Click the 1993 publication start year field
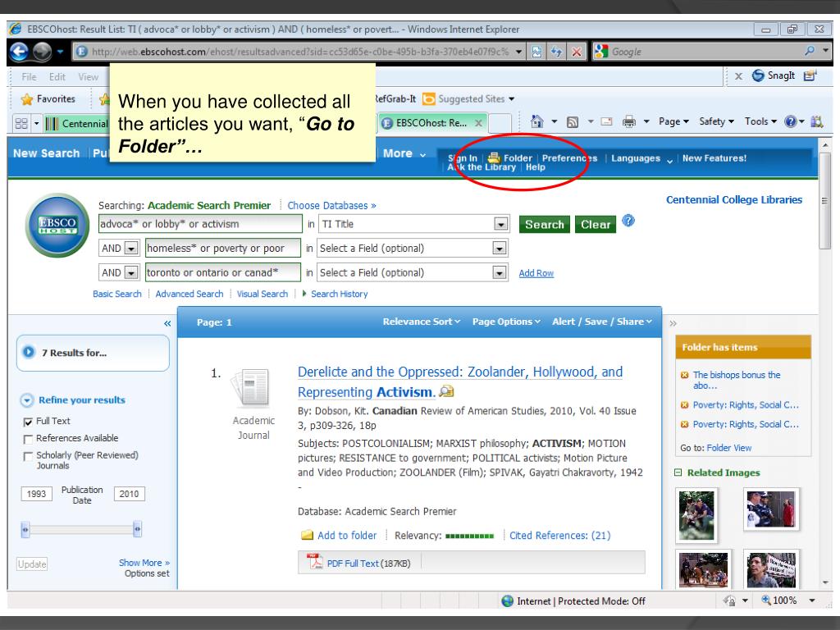This screenshot has width=840, height=630. click(36, 494)
